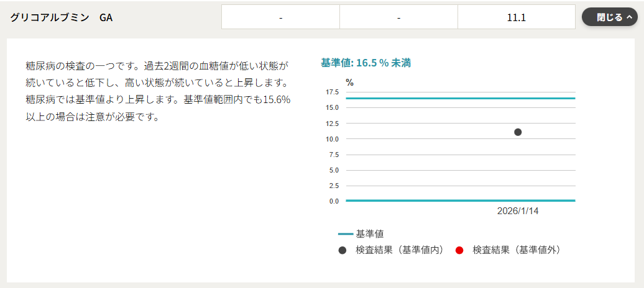Click the 検査結果（基準値外） legend label
The image size is (644, 288).
(x=517, y=250)
